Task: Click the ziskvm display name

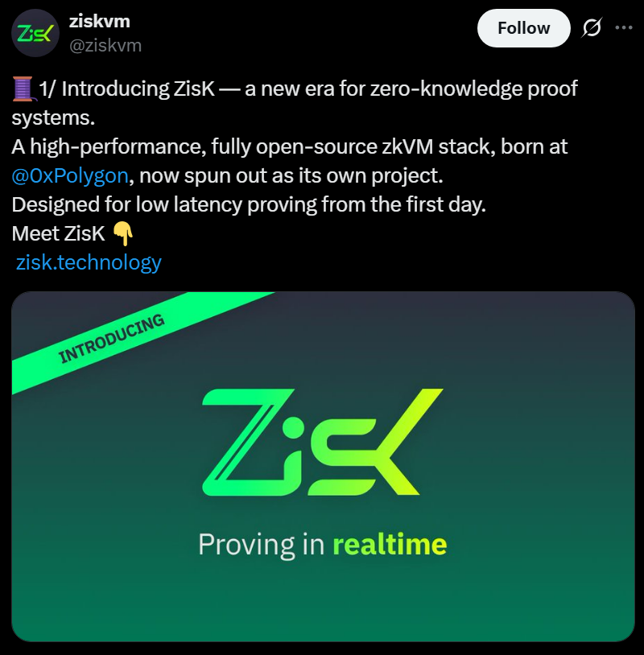Action: coord(100,21)
